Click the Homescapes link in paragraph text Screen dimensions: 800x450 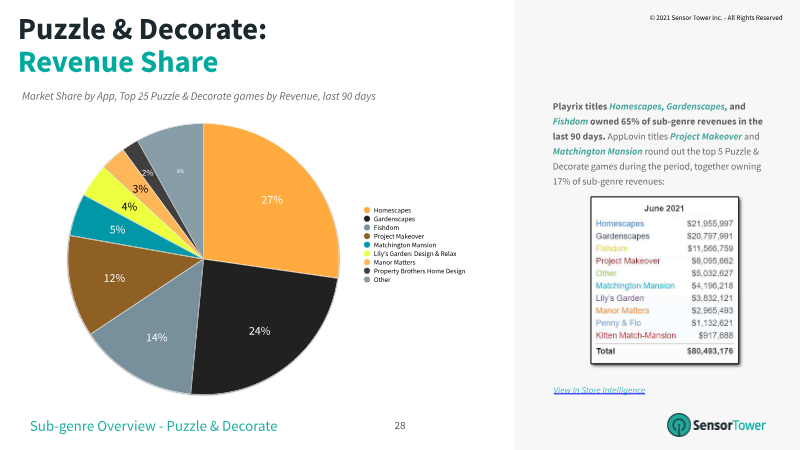tap(636, 107)
